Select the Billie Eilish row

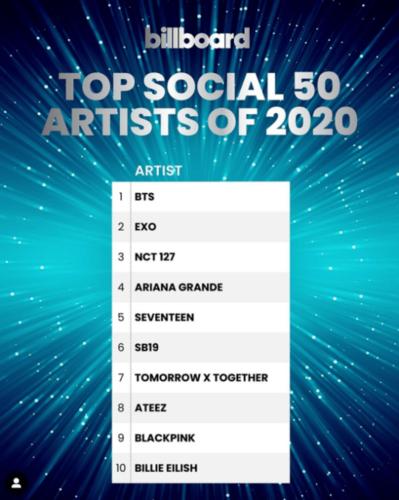click(x=201, y=468)
